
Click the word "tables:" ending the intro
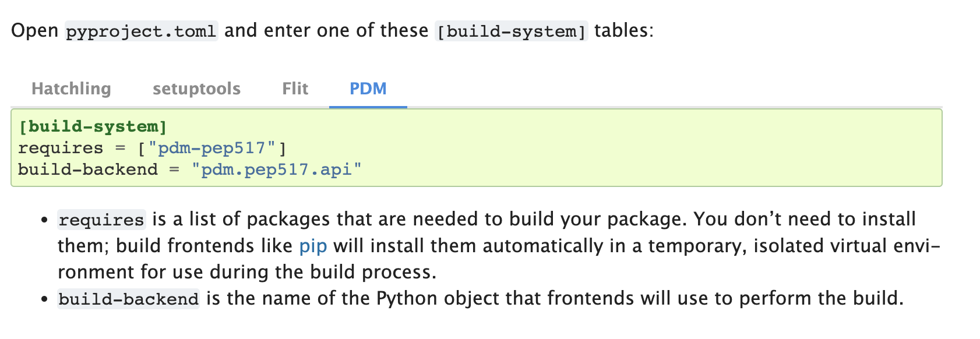[624, 30]
